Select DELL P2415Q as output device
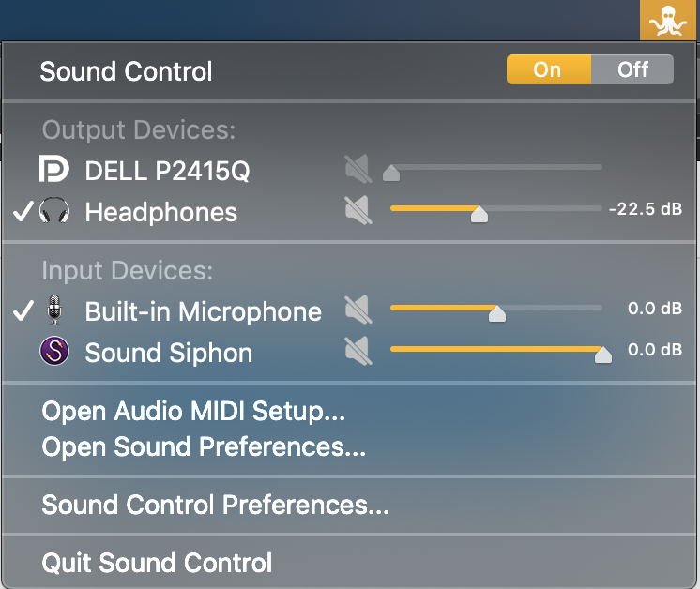The width and height of the screenshot is (700, 589). 167,172
